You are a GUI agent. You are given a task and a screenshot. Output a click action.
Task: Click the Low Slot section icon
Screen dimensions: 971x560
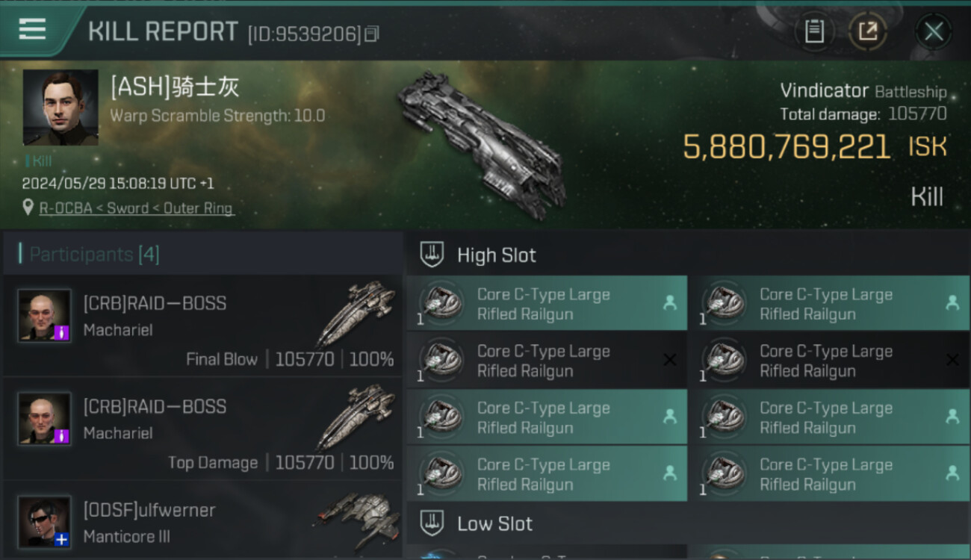432,523
